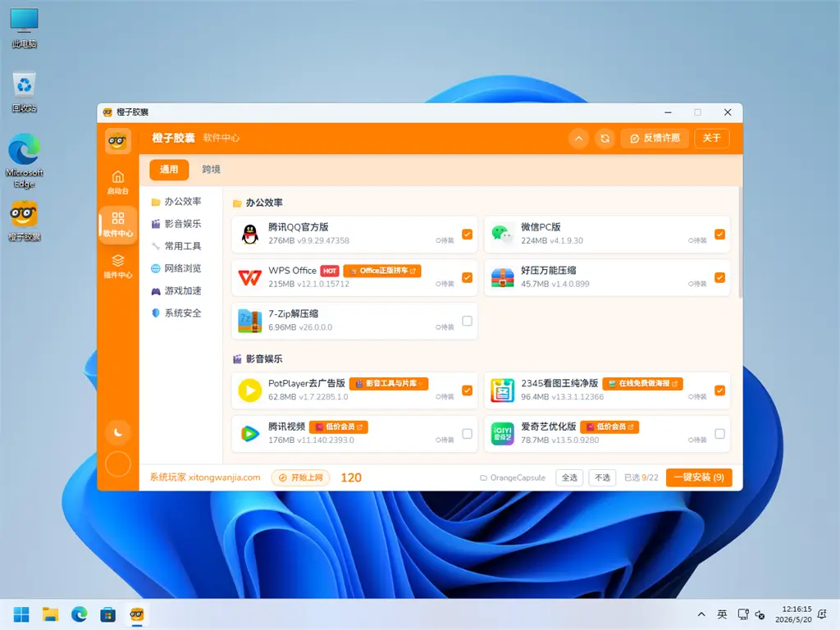840x630 pixels.
Task: Open the 反馈许愿 feedback button
Action: [x=655, y=138]
